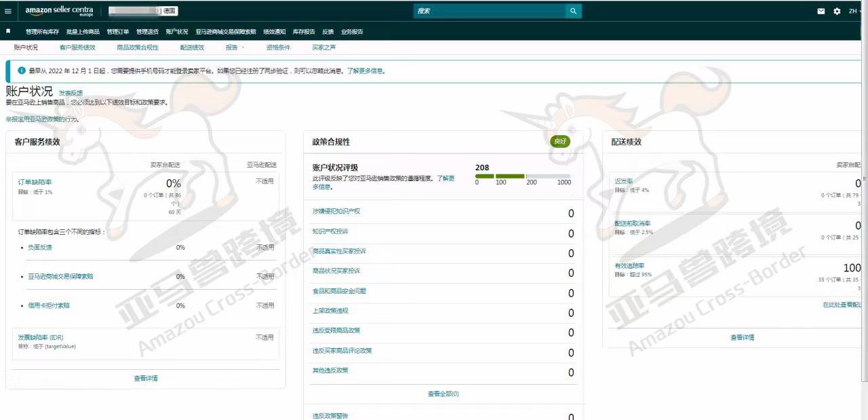The height and width of the screenshot is (420, 868).
Task: Open 库存报告 in the menu bar
Action: coord(304,32)
